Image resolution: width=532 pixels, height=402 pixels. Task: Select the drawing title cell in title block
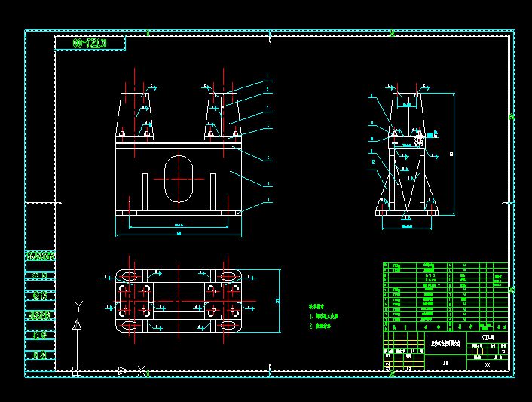point(445,344)
